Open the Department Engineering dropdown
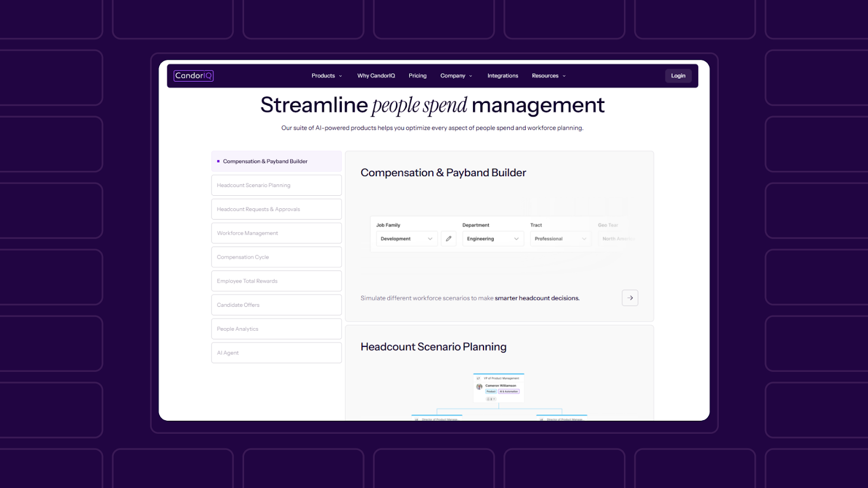Image resolution: width=868 pixels, height=488 pixels. pos(492,239)
